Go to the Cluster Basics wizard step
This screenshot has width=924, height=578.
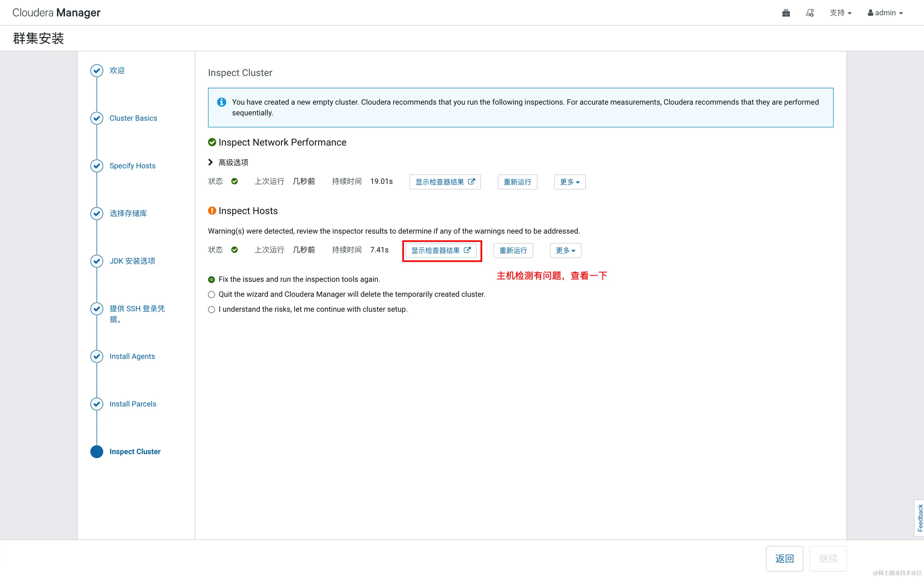pos(133,118)
